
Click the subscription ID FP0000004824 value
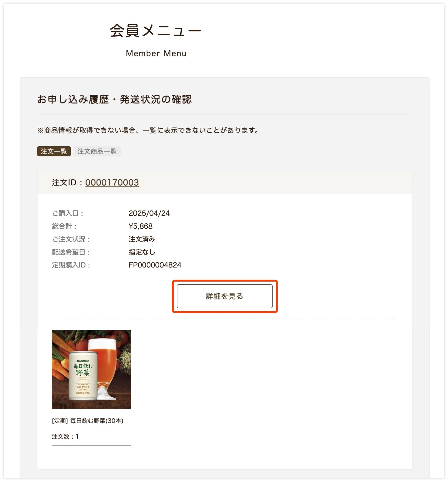coord(155,265)
